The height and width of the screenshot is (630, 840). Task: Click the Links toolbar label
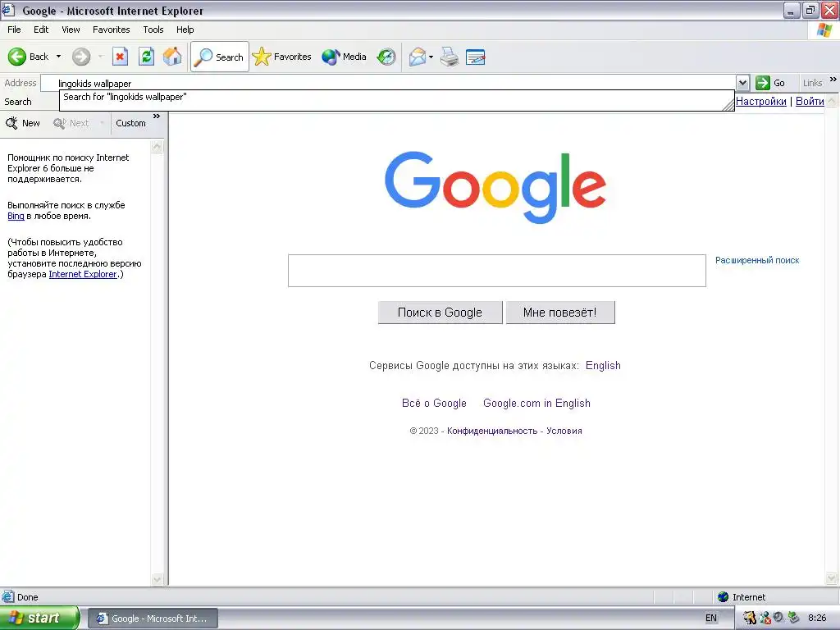point(812,83)
